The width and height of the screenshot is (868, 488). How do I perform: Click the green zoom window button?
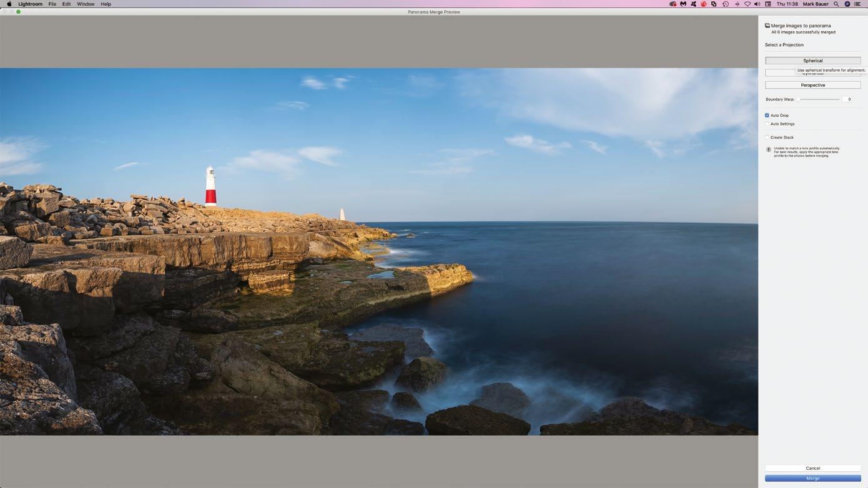18,12
